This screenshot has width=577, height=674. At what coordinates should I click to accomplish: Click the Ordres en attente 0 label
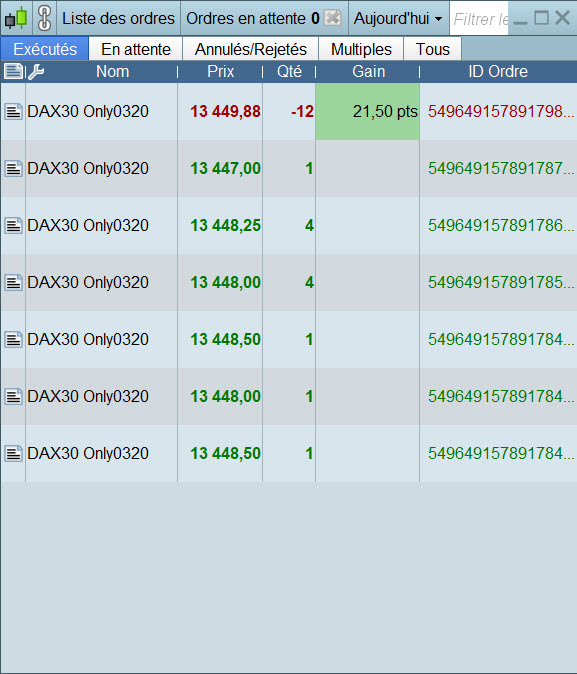pos(253,18)
